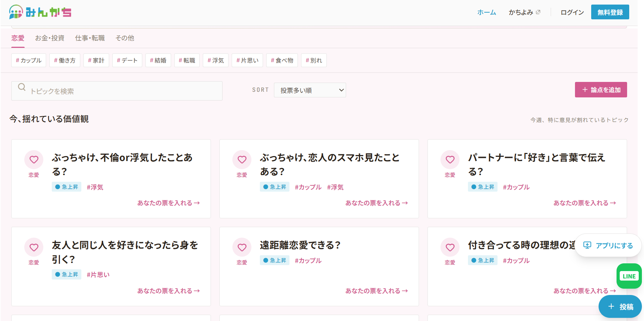Click あなたの票を入れる on 友人と同じ人 card
Image resolution: width=644 pixels, height=321 pixels.
pyautogui.click(x=169, y=291)
